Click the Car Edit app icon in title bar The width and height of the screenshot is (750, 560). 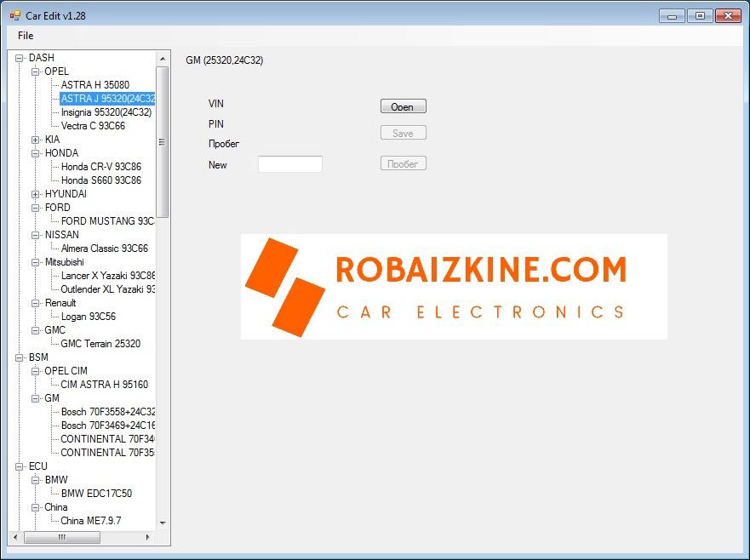click(x=14, y=15)
